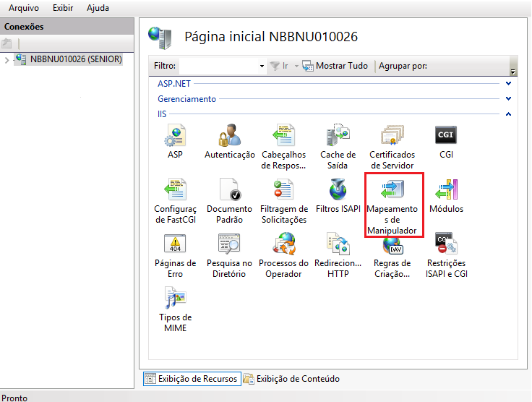Open Filtros ISAPI feature
Viewport: 532px width, 402px height.
[x=338, y=196]
